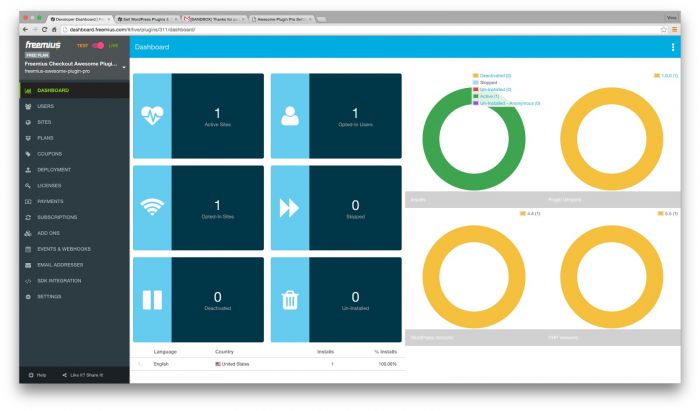Click the Licenses key icon in sidebar

click(28, 186)
